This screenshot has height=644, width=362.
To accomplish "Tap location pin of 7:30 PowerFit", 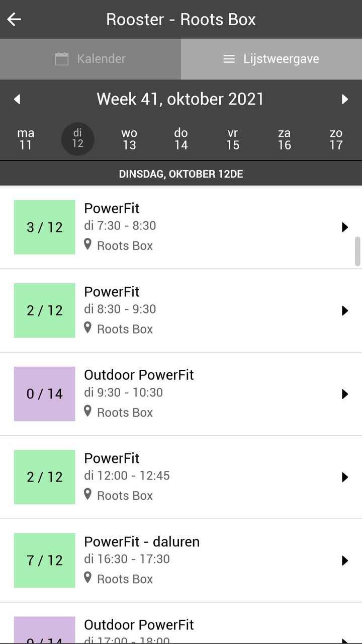I will coord(88,245).
